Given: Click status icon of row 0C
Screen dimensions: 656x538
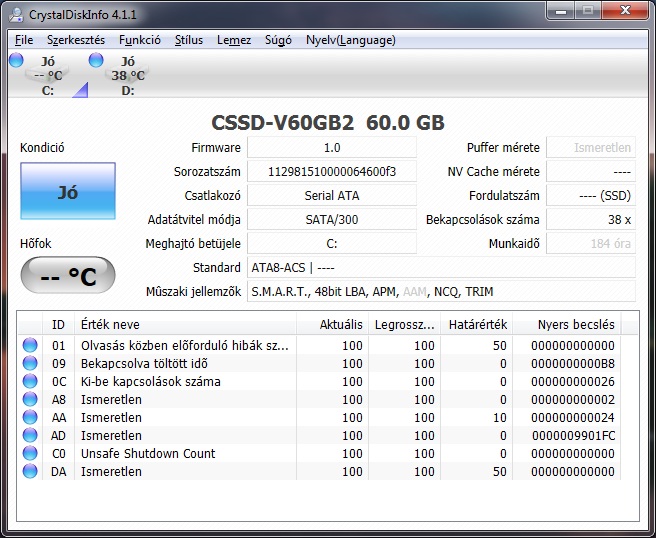Looking at the screenshot, I should [x=30, y=381].
